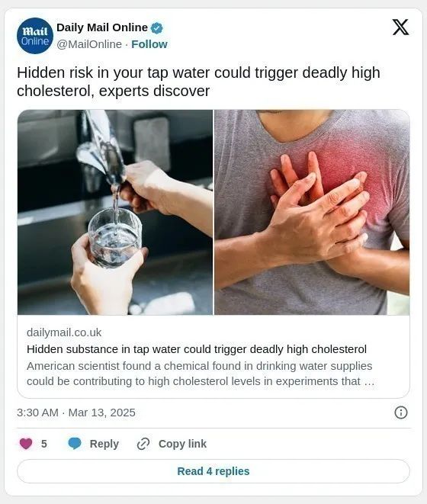Image resolution: width=427 pixels, height=504 pixels.
Task: Open the @MailOnline handle
Action: [89, 44]
